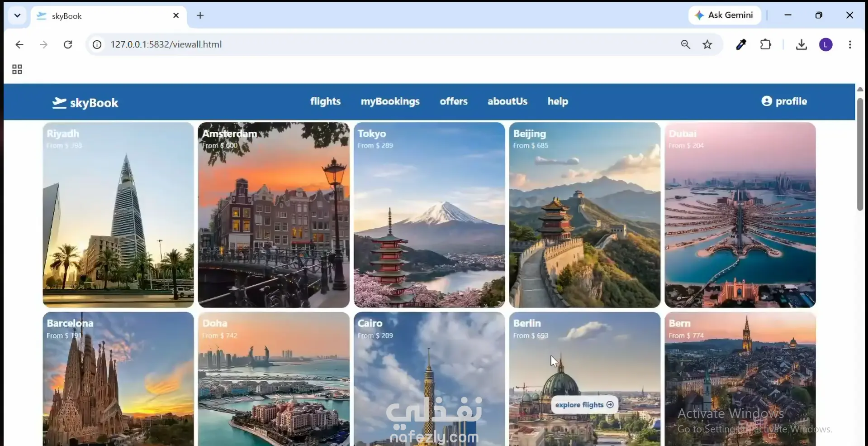Open the zoom magnifier in address bar
868x446 pixels.
[686, 44]
